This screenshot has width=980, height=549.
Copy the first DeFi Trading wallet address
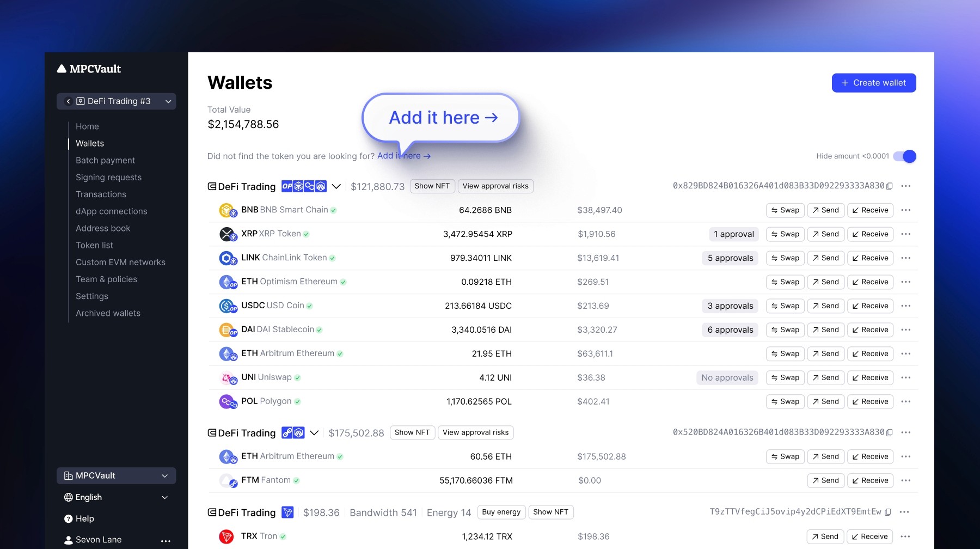(x=889, y=186)
